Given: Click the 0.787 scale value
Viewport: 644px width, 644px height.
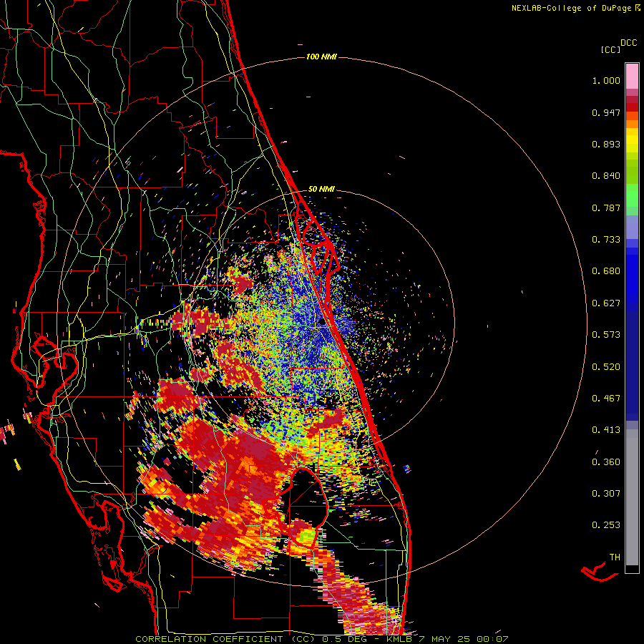Looking at the screenshot, I should point(606,208).
